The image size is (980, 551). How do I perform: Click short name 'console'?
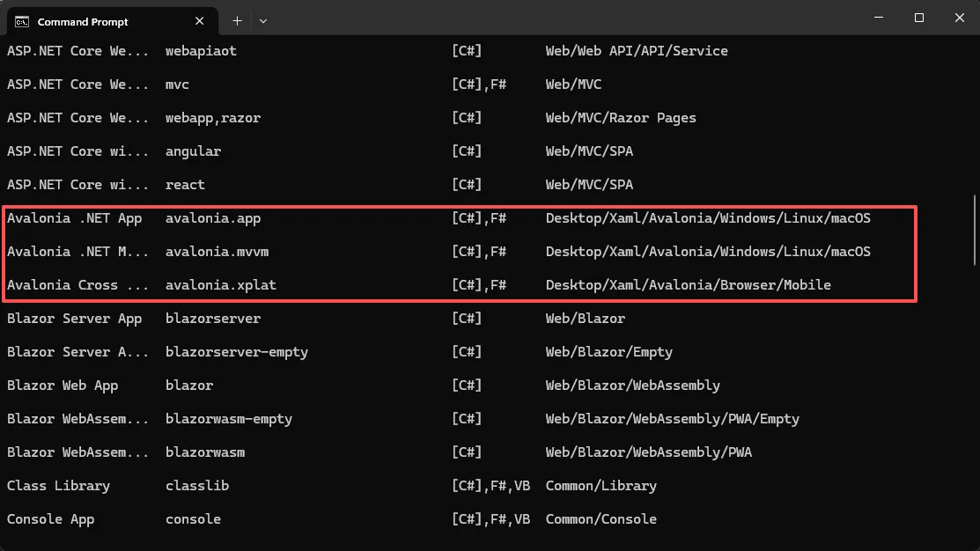(193, 519)
